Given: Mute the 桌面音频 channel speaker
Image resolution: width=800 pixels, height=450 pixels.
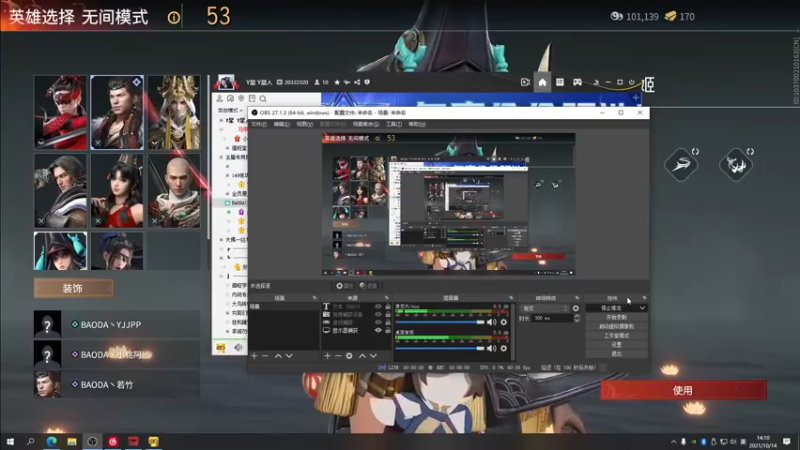Looking at the screenshot, I should tap(491, 348).
